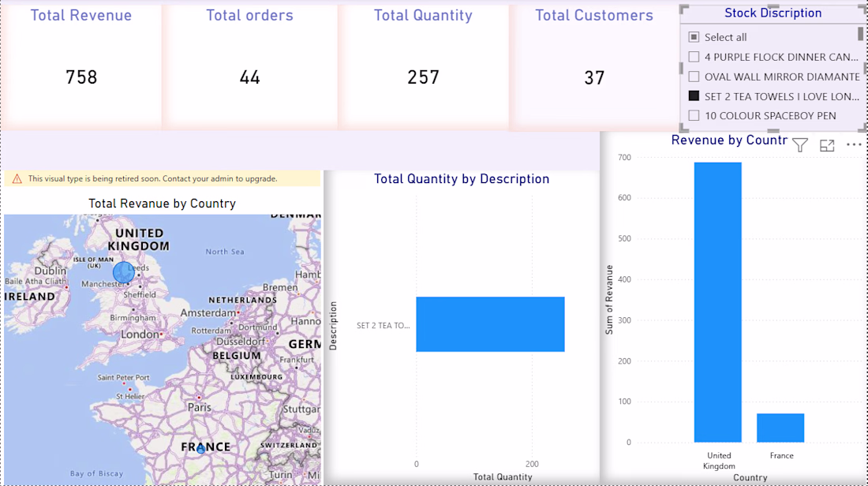
Task: Click the Total Revenue card
Action: click(x=81, y=65)
